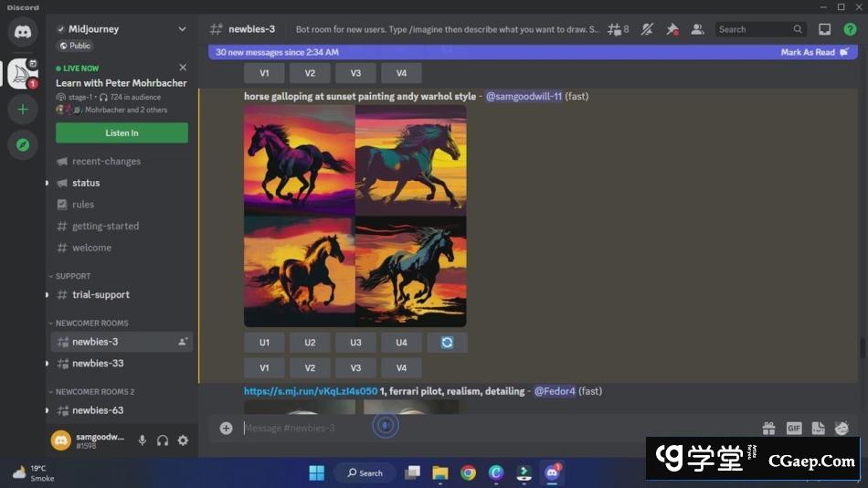Viewport: 868px width, 488px height.
Task: Click the re-roll refresh button under horse images
Action: click(447, 343)
